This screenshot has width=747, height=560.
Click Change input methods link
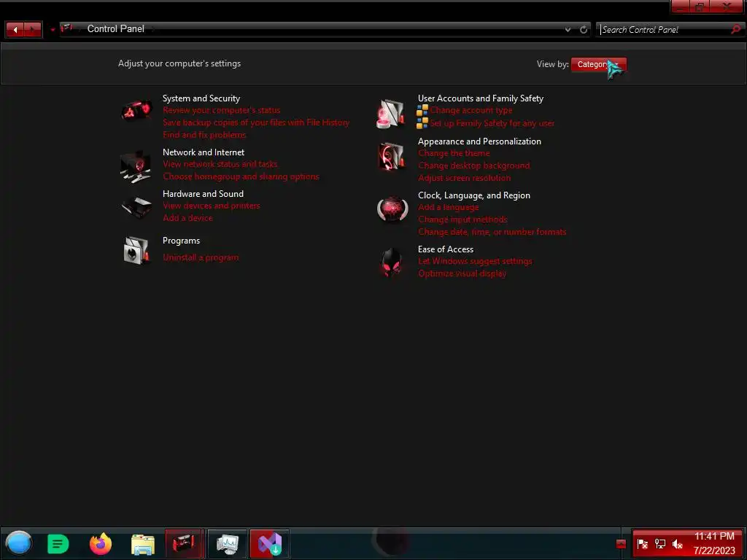pos(462,219)
